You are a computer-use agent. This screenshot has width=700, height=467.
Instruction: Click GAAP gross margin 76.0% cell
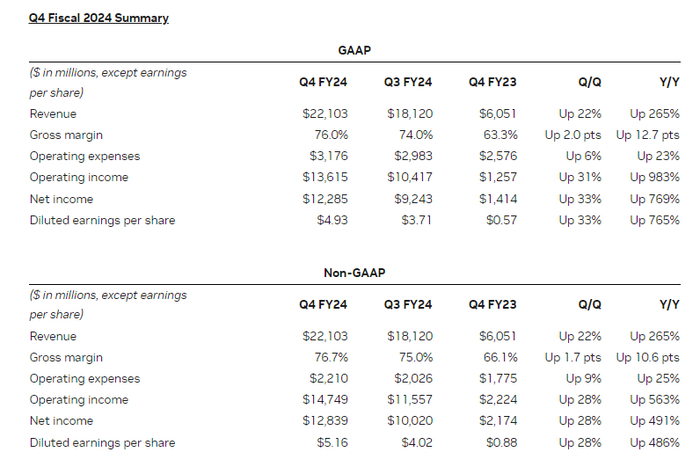(x=329, y=135)
